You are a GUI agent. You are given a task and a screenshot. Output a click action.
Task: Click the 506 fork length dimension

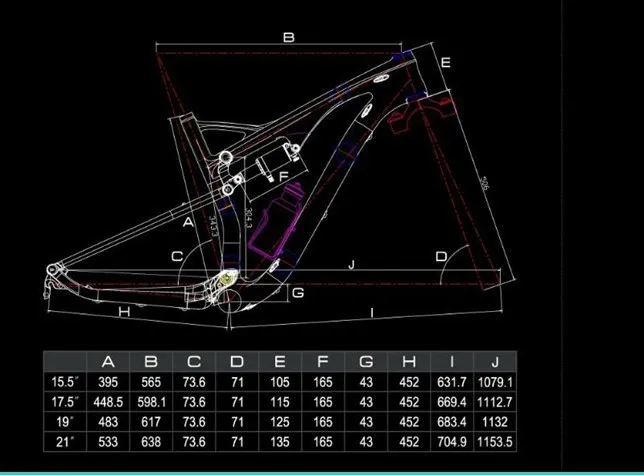click(x=485, y=184)
